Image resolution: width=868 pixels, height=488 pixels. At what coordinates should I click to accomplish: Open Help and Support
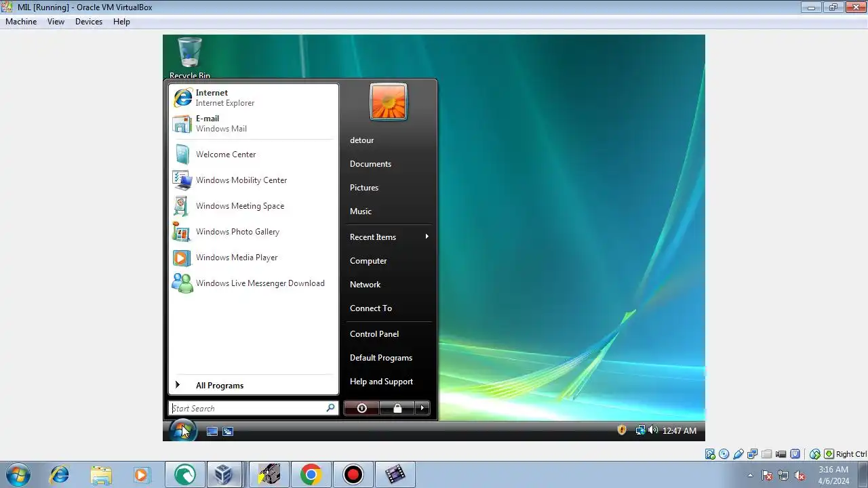381,382
